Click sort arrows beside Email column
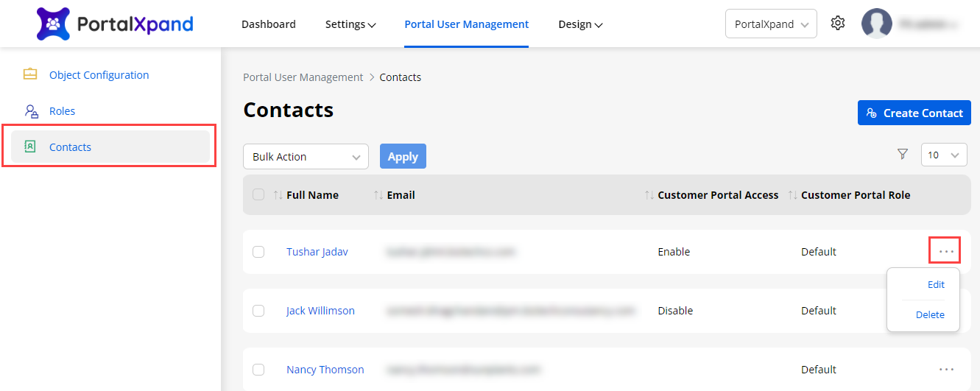Viewport: 980px width, 391px height. click(x=378, y=195)
